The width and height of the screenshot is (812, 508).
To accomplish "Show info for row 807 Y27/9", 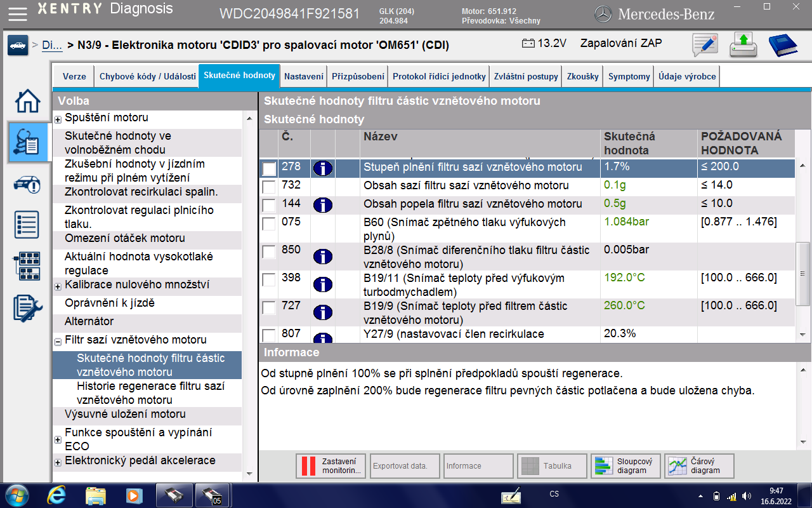I will pos(323,338).
